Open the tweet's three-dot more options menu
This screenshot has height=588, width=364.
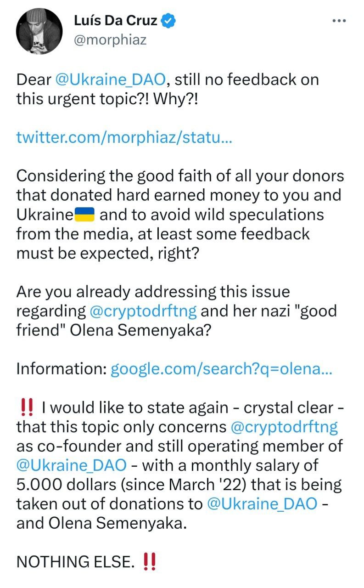tap(339, 21)
